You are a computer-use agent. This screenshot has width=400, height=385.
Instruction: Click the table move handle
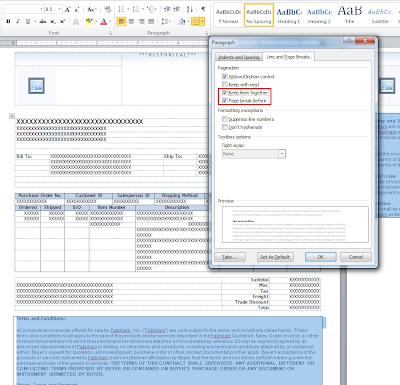tap(12, 116)
